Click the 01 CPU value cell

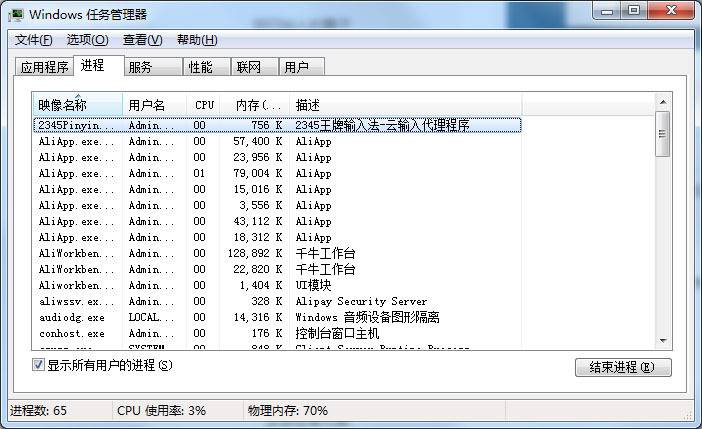(x=199, y=173)
